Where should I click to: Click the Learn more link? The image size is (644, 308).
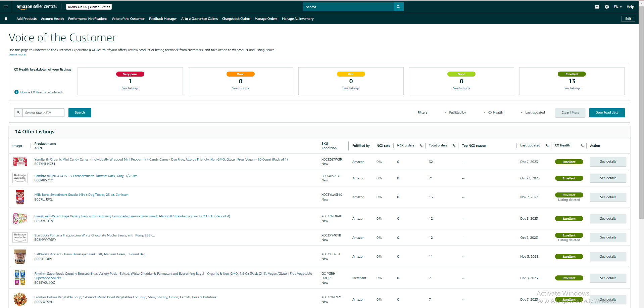(17, 54)
